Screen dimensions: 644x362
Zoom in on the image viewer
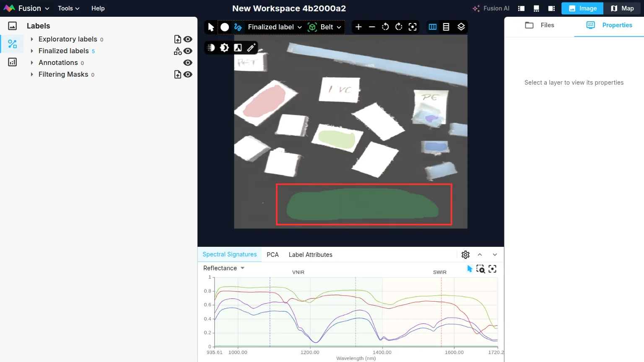pos(358,27)
